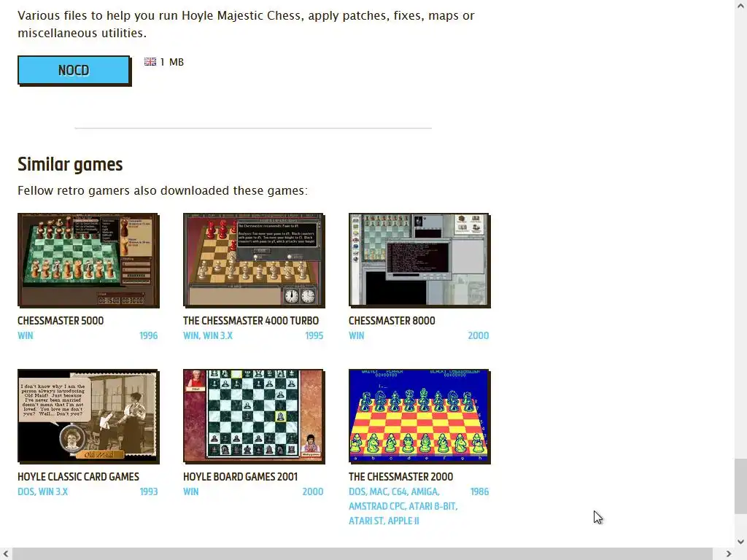Click year 2000 under Hoyle Board Games 2001
Image resolution: width=747 pixels, height=560 pixels.
pos(312,491)
